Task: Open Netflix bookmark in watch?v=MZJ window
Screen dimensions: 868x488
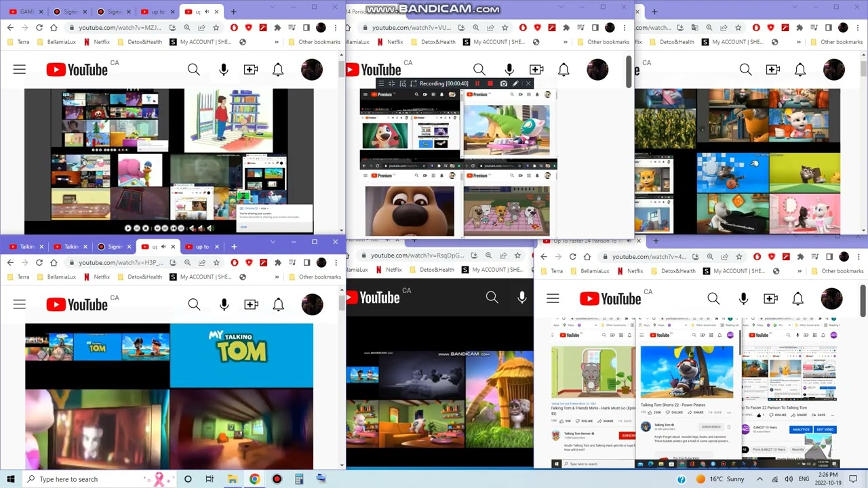Action: pos(97,42)
